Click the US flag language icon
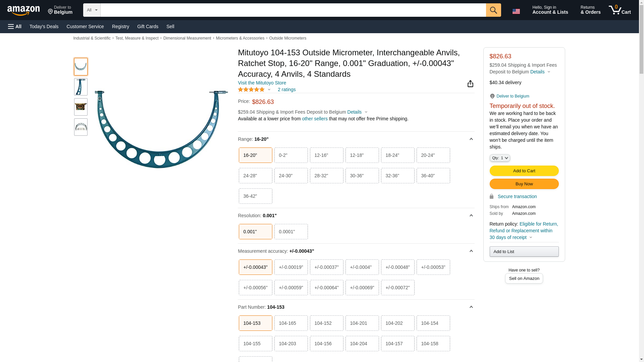Viewport: 644px width, 362px height. [516, 11]
